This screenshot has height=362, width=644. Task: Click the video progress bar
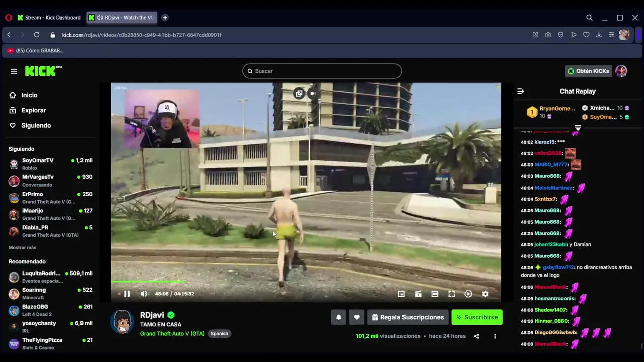[x=306, y=282]
